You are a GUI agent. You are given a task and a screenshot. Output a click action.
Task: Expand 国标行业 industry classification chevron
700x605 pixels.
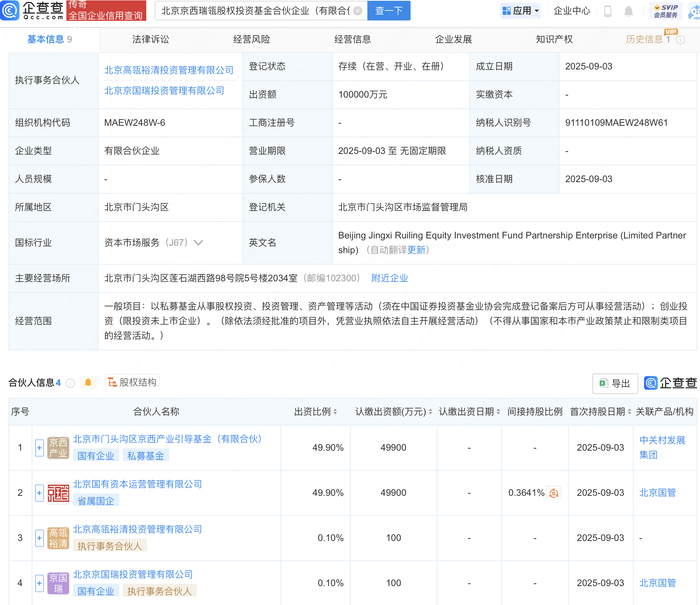coord(198,243)
